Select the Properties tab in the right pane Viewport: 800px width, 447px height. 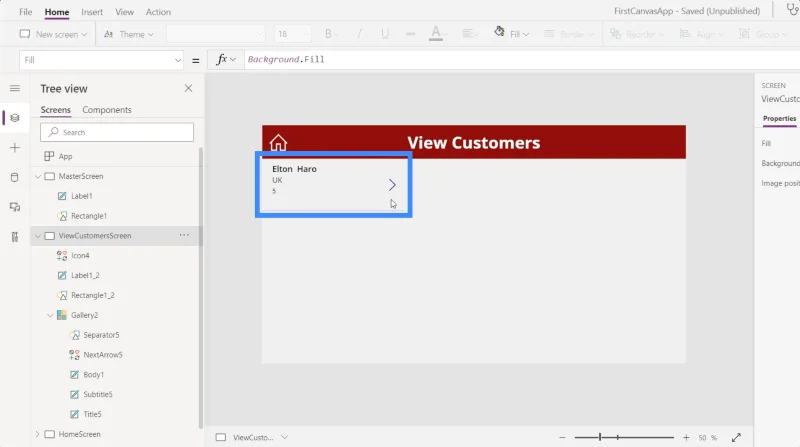779,118
